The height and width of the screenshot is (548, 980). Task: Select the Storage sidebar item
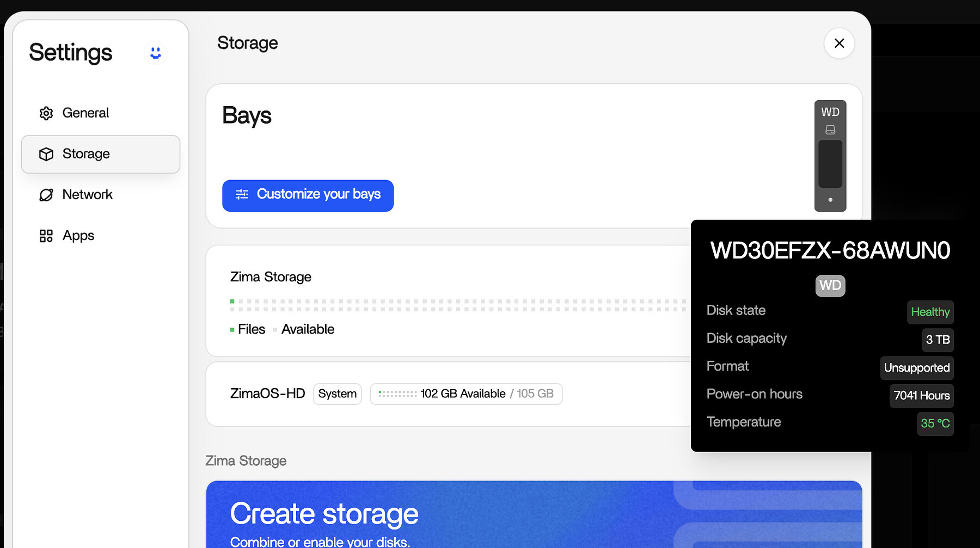click(101, 154)
